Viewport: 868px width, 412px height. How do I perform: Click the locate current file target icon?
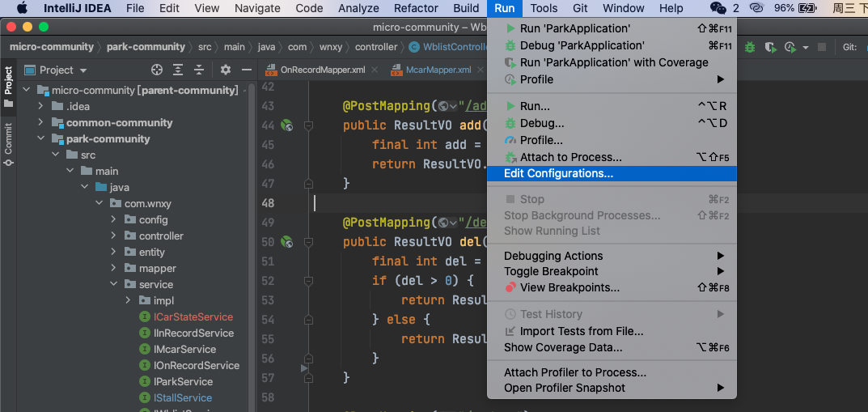[x=157, y=70]
